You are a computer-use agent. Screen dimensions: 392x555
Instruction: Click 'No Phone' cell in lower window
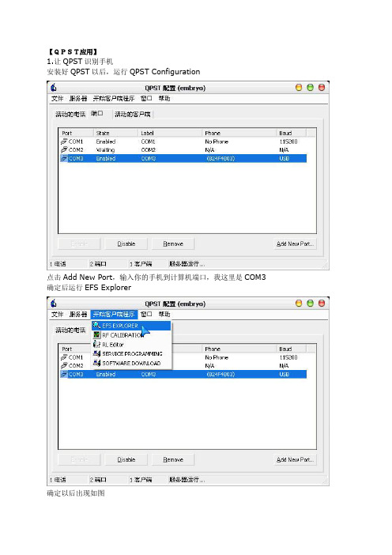217,357
